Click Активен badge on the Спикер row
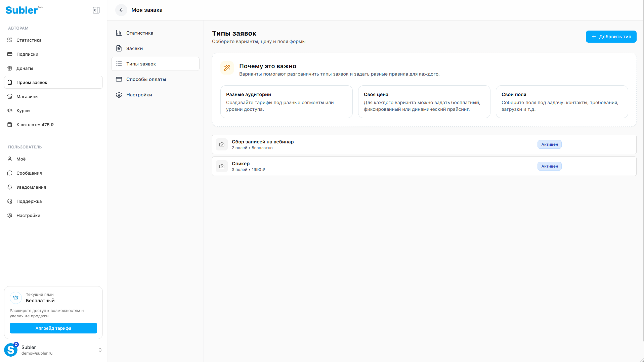 click(549, 166)
